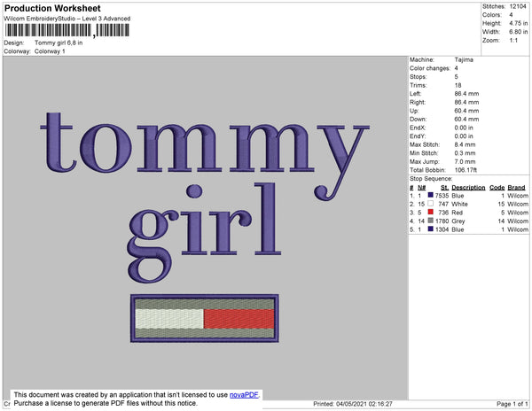The height and width of the screenshot is (411, 532).
Task: Click the barcode under the worksheet title
Action: pyautogui.click(x=66, y=30)
